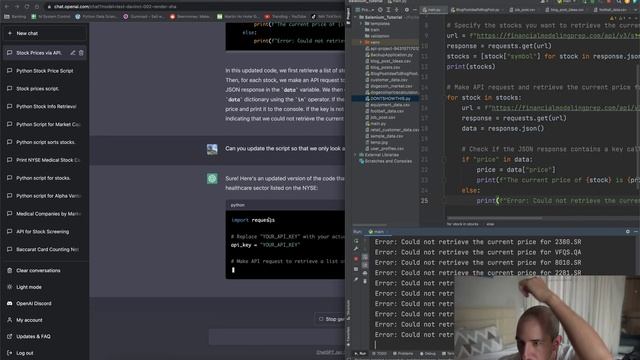Select temp.jpg in project tree
Image resolution: width=640 pixels, height=360 pixels.
pyautogui.click(x=376, y=142)
